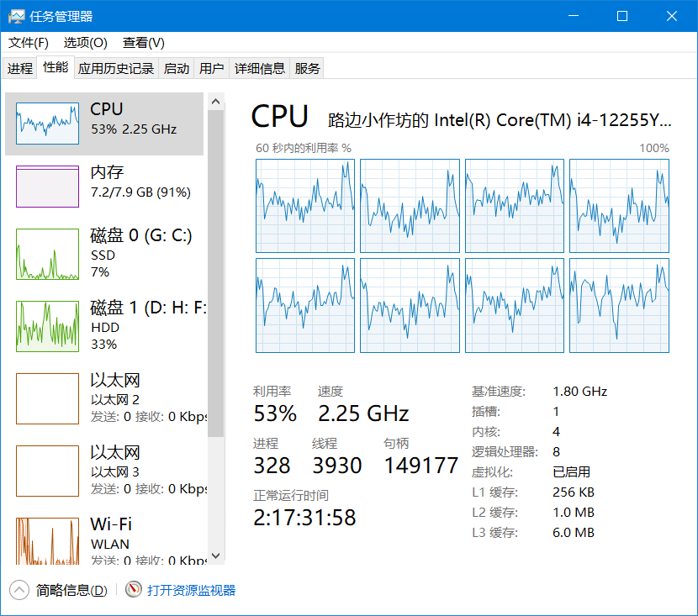Open the 查看(V) menu
Viewport: 698px width, 616px height.
point(143,43)
